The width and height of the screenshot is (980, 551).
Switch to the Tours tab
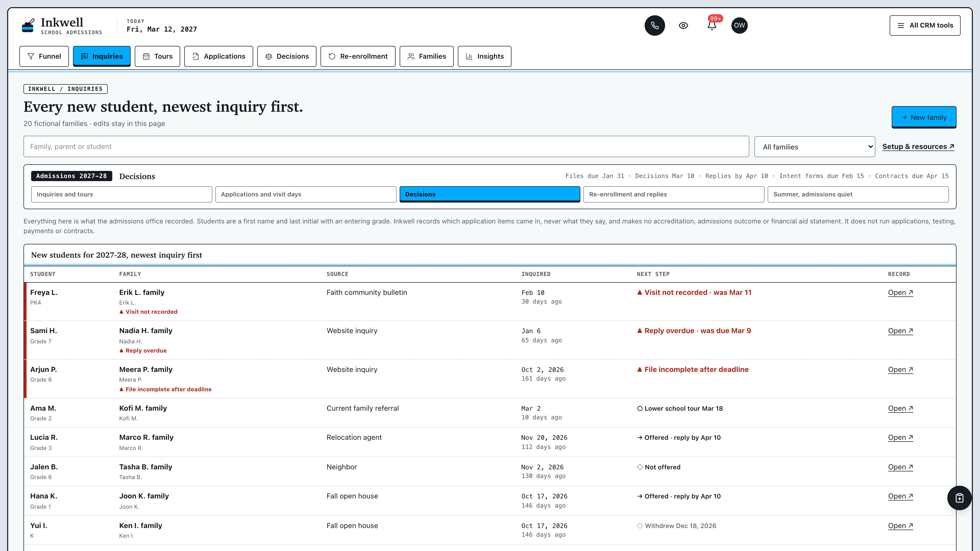157,56
